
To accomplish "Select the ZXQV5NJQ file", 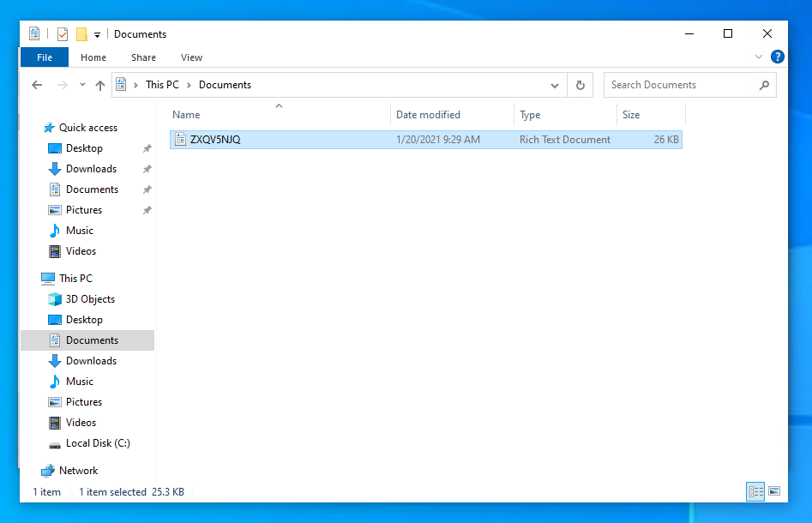I will [425, 140].
